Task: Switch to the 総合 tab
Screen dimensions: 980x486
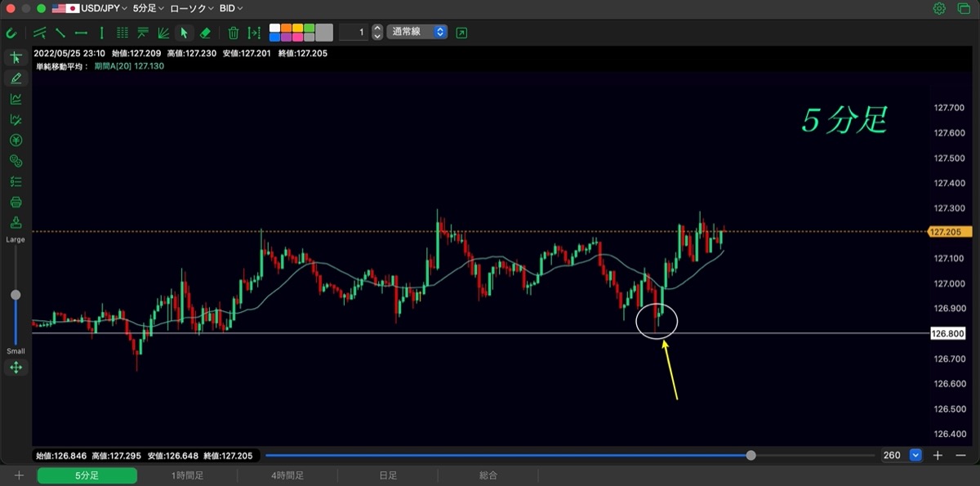Action: [x=488, y=475]
